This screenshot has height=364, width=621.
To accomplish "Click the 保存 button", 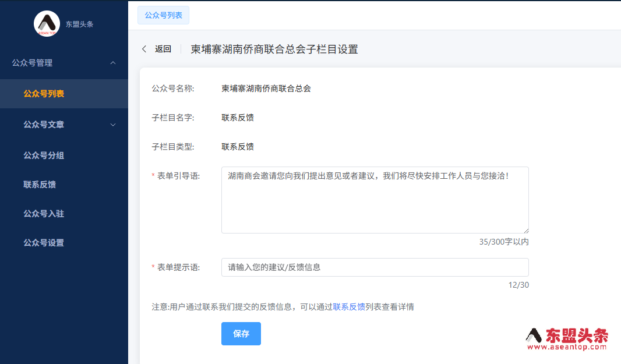I will click(x=241, y=334).
